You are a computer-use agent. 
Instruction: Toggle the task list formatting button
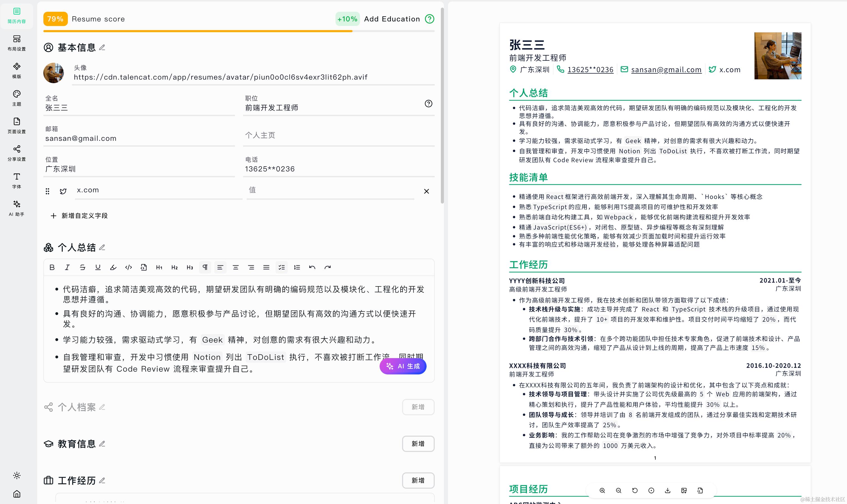[x=282, y=267]
